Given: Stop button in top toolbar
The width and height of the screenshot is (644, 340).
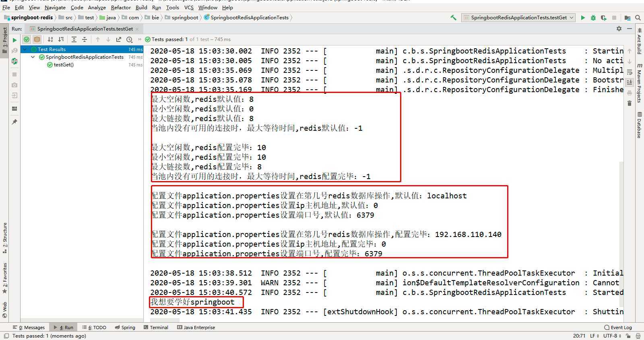Looking at the screenshot, I should 614,18.
